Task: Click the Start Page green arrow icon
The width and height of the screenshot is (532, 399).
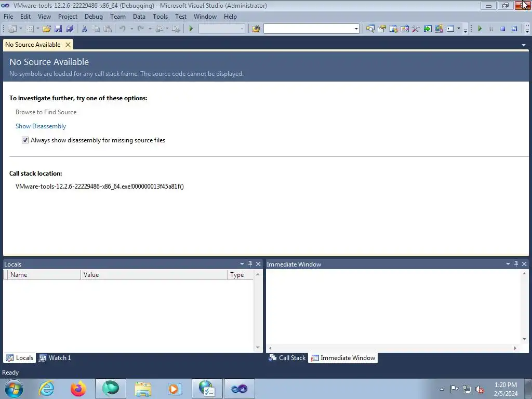Action: tap(428, 29)
